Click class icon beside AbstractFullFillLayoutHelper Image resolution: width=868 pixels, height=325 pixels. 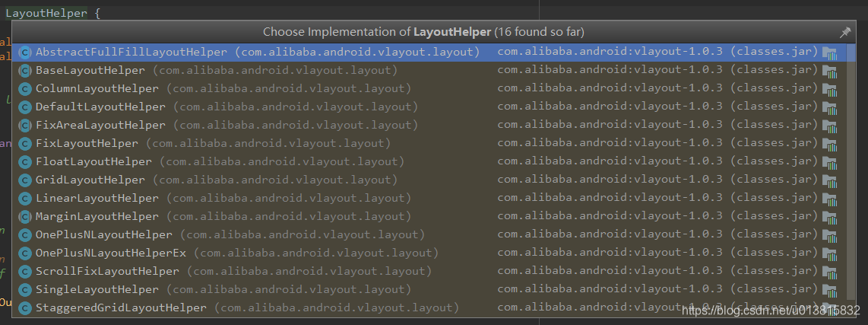tap(24, 53)
